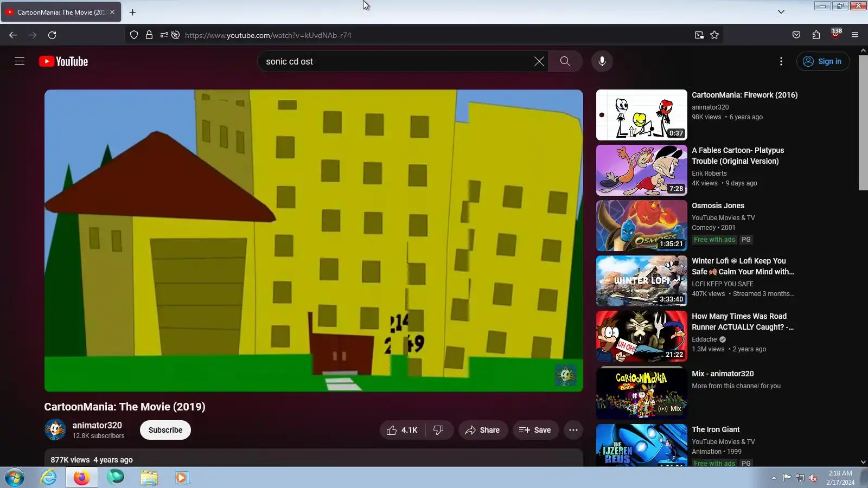868x488 pixels.
Task: Open CartoonMania: Firework (2016) thumbnail
Action: [642, 115]
